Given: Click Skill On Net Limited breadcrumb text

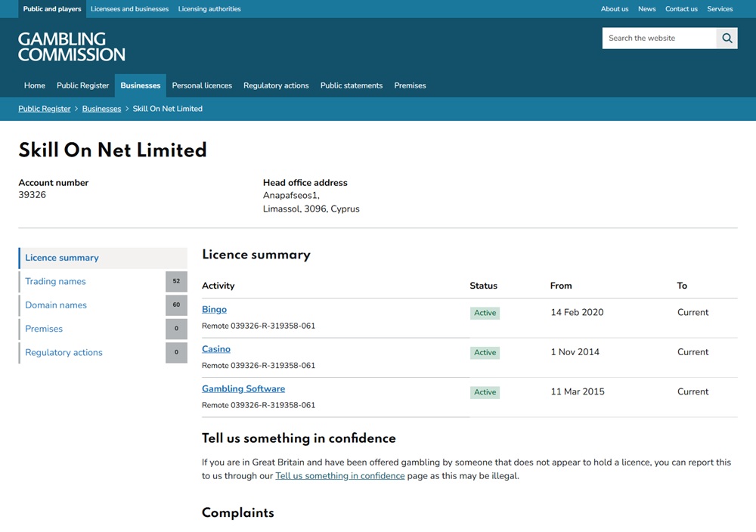Looking at the screenshot, I should (x=167, y=109).
